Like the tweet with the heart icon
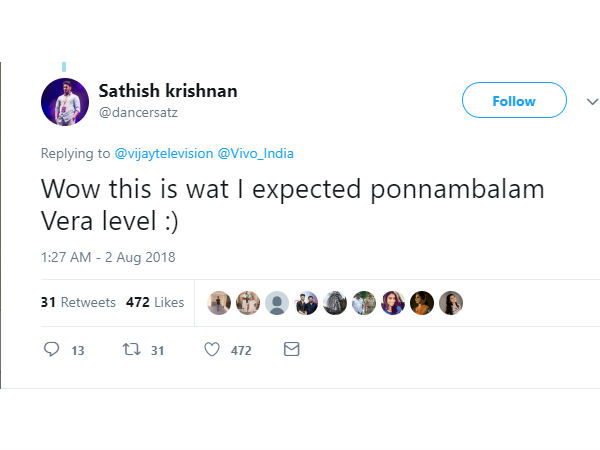This screenshot has width=600, height=450. click(x=212, y=350)
